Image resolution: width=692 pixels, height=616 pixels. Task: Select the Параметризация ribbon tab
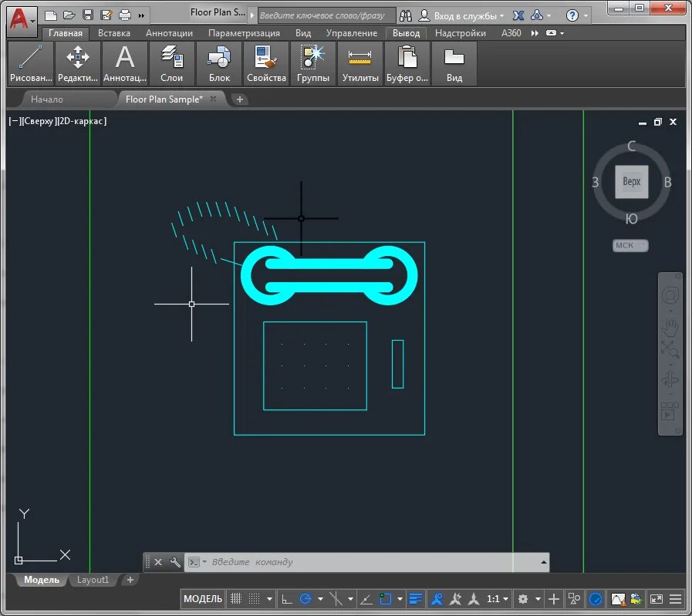[x=244, y=33]
